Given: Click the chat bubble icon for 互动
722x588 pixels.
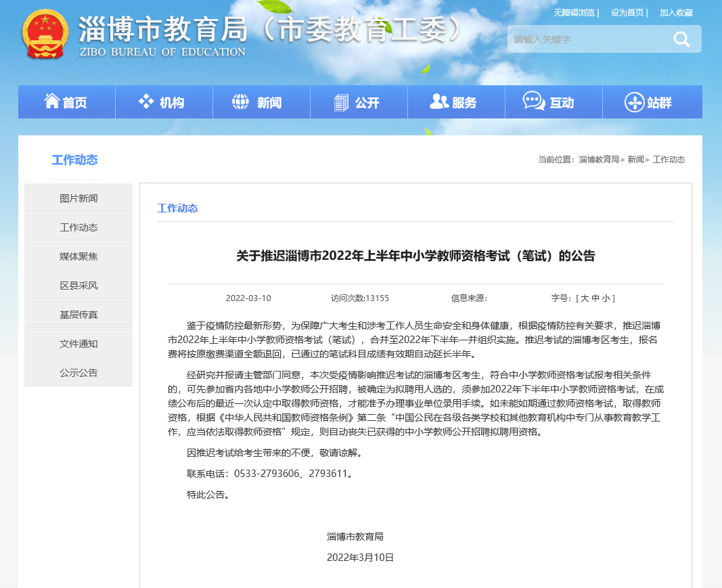Looking at the screenshot, I should coord(534,101).
